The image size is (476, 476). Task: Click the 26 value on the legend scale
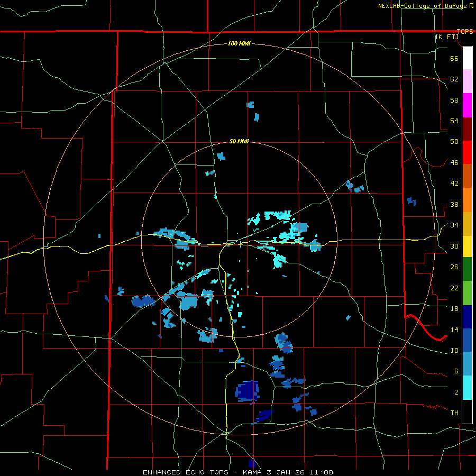point(454,267)
